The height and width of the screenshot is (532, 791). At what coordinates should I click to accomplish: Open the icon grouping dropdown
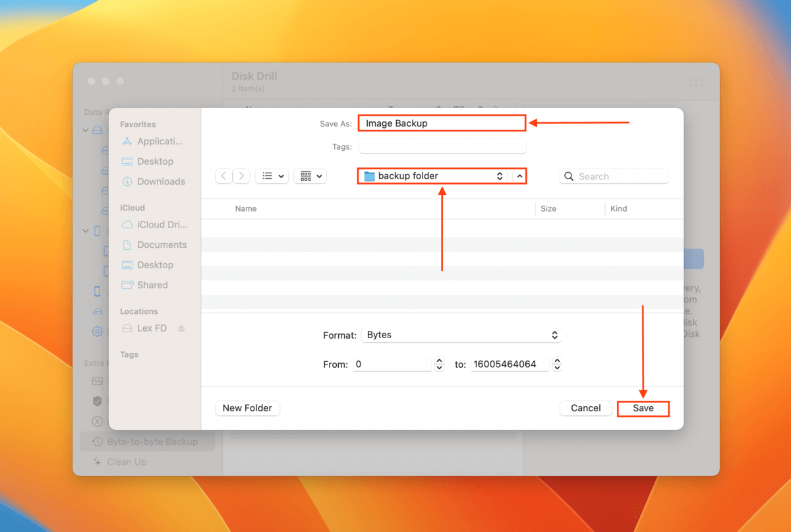[x=310, y=176]
